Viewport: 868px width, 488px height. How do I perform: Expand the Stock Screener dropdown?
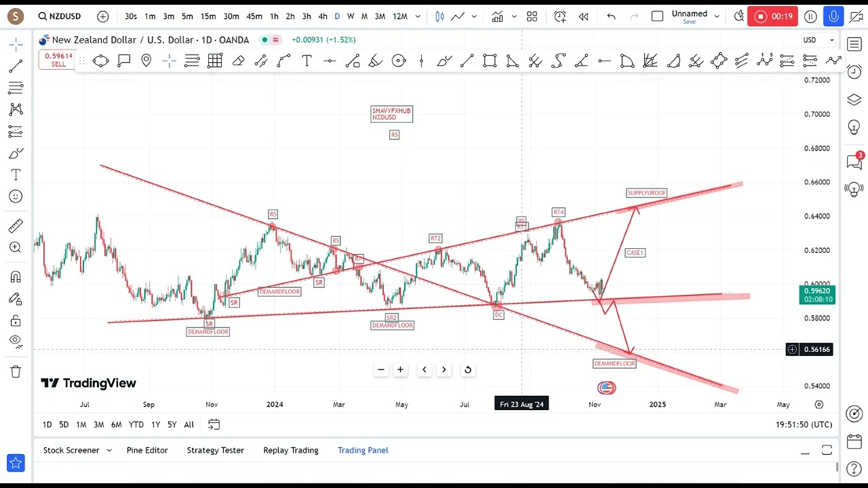tap(108, 450)
